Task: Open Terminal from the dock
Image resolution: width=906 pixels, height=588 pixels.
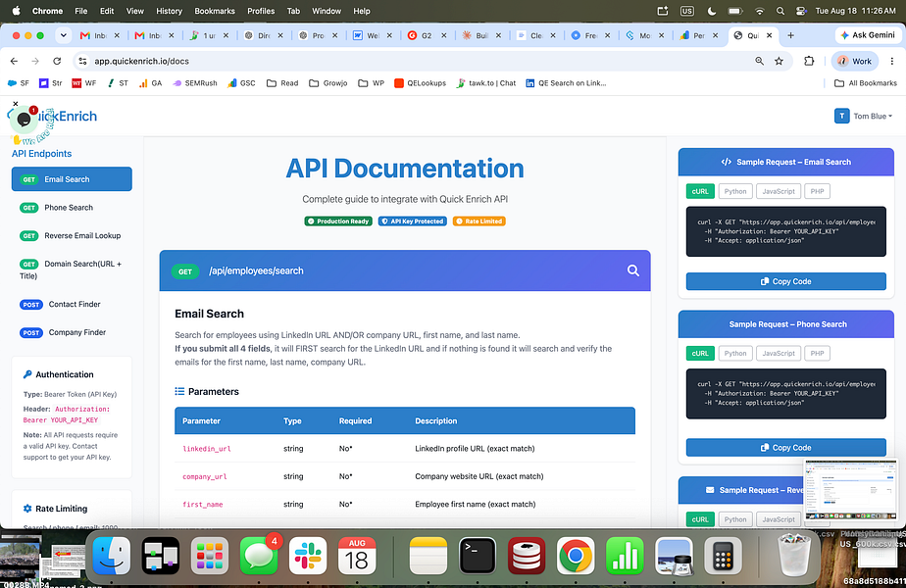Action: 478,556
